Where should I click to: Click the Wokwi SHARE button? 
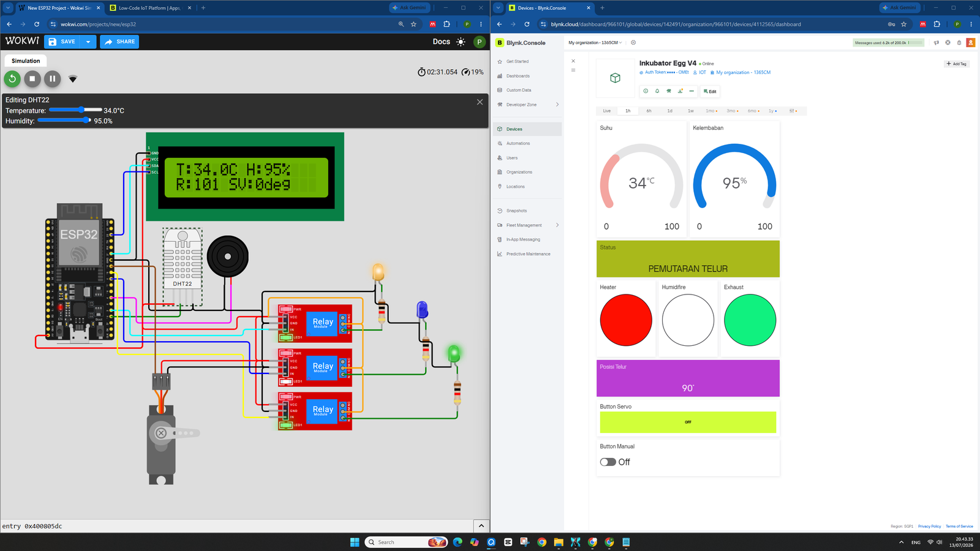[119, 42]
